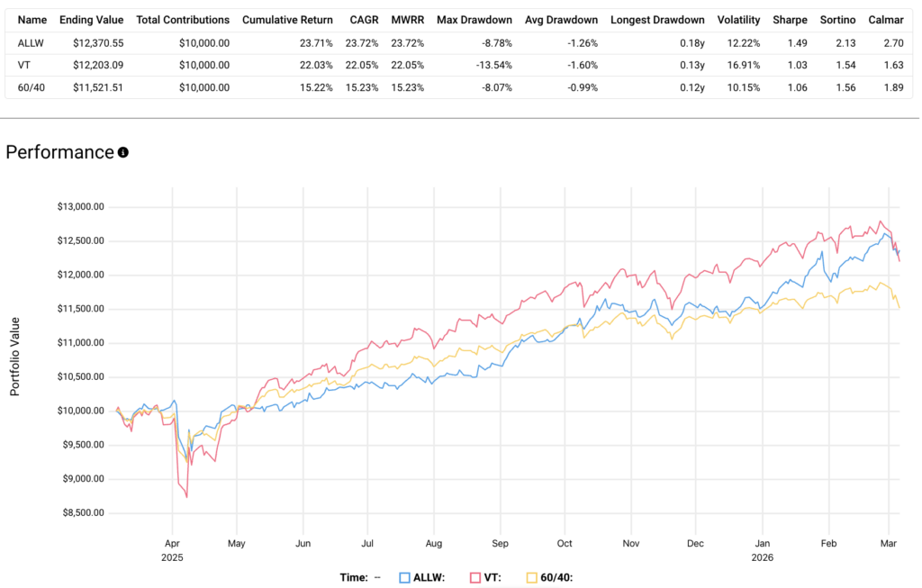Select the ALLW row name
Image resolution: width=922 pixels, height=588 pixels.
(31, 43)
